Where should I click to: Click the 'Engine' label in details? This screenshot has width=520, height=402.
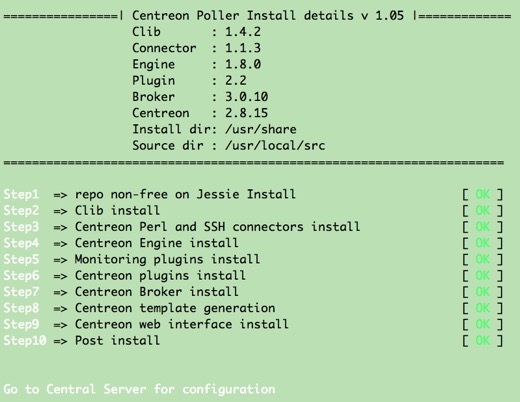point(153,64)
